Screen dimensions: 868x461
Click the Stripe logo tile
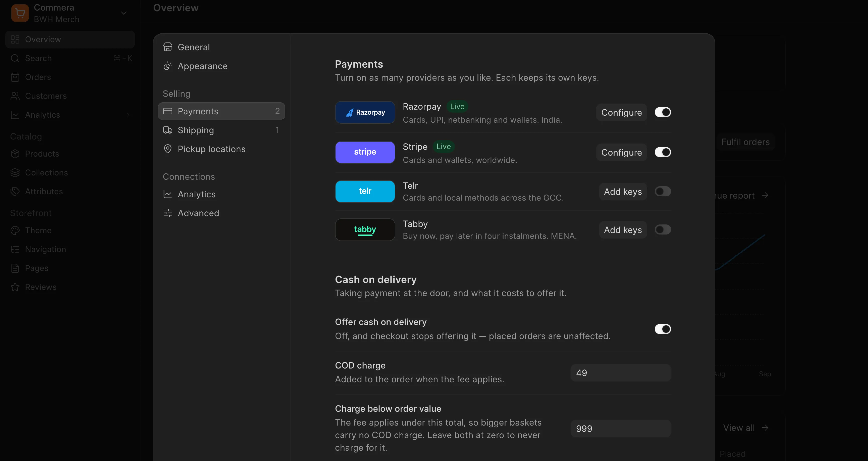point(365,152)
